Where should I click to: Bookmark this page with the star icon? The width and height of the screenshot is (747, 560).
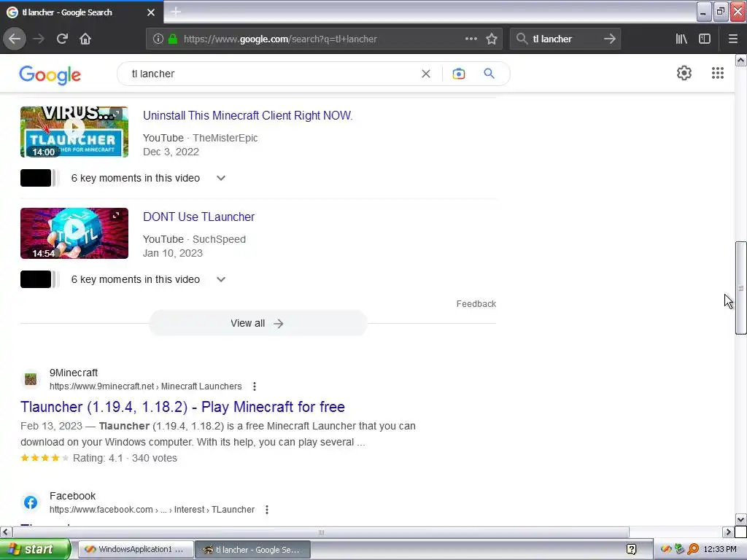[492, 39]
